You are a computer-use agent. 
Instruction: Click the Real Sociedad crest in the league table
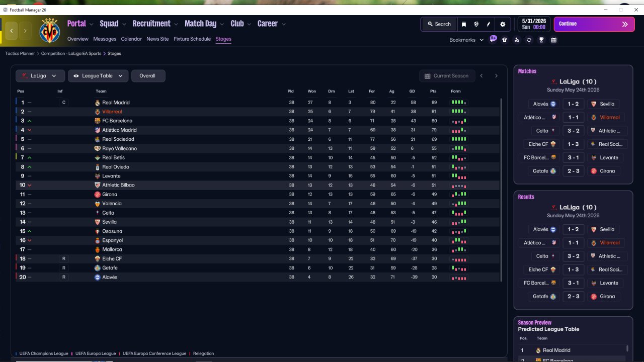point(98,139)
